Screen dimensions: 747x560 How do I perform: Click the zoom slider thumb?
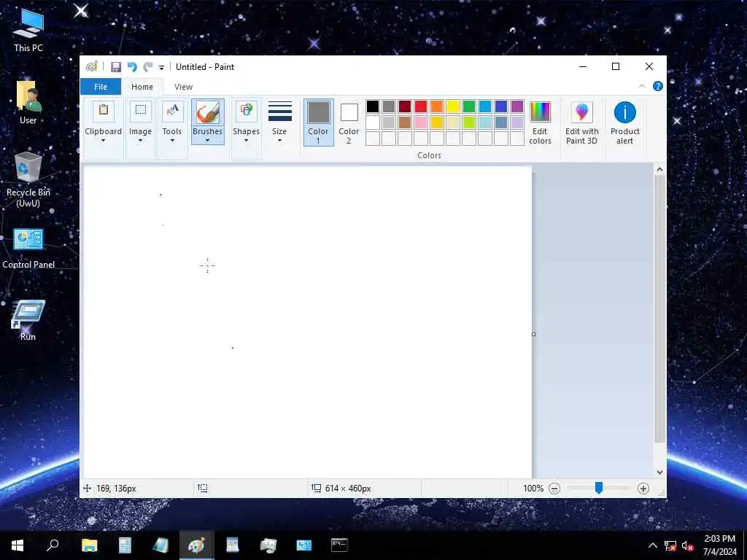tap(599, 488)
